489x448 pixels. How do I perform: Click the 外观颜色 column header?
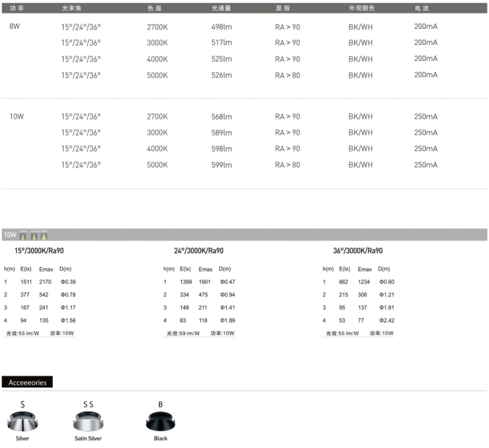[362, 8]
